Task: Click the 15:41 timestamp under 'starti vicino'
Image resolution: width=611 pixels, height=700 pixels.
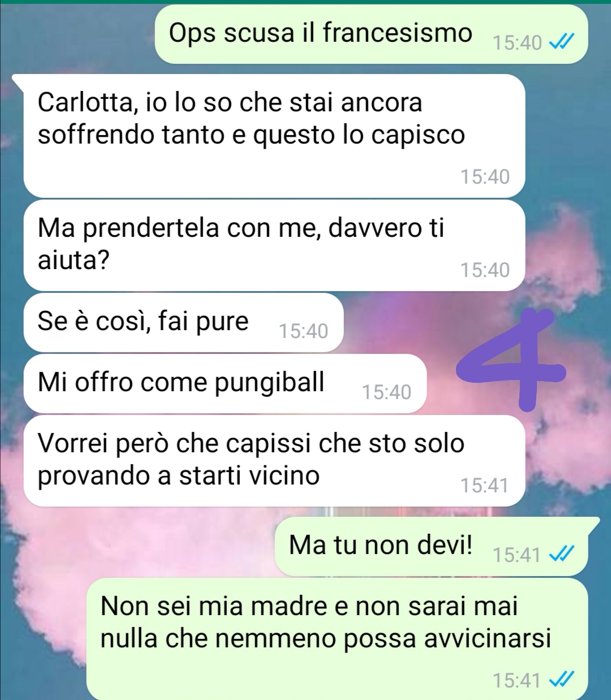Action: click(x=485, y=485)
